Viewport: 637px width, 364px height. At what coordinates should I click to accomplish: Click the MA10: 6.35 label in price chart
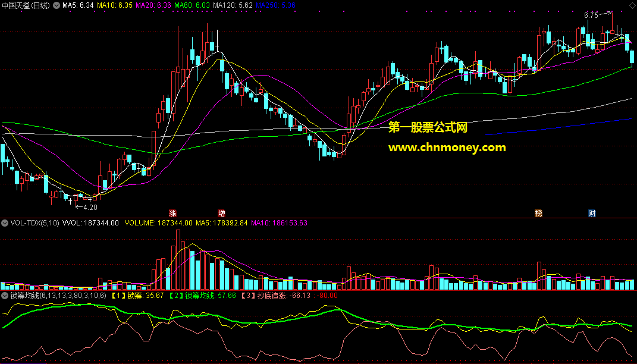[x=115, y=5]
